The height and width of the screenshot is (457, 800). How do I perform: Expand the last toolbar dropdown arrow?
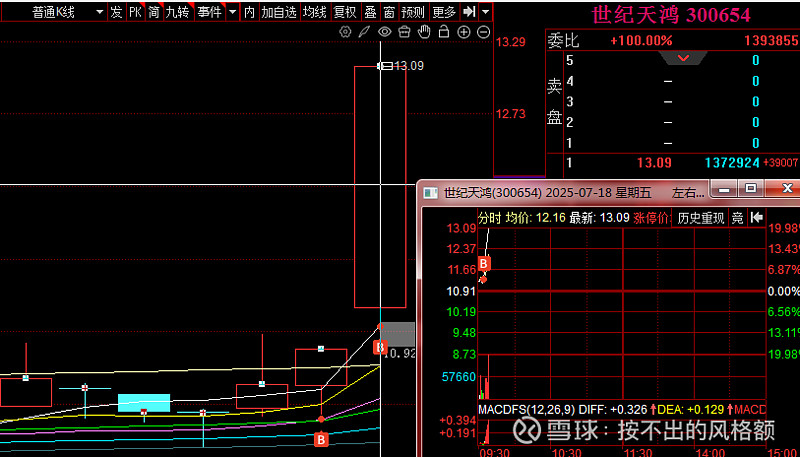click(x=486, y=12)
